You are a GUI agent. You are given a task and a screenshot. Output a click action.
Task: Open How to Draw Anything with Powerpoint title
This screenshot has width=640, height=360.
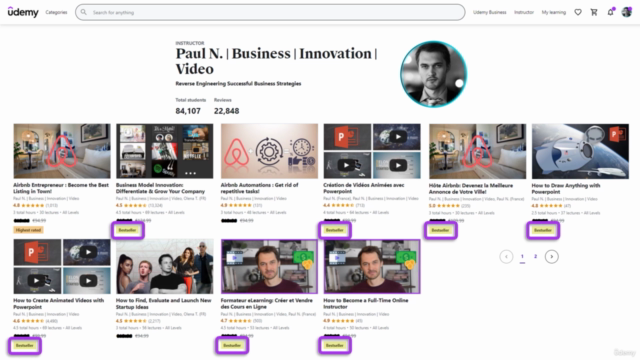pos(566,188)
